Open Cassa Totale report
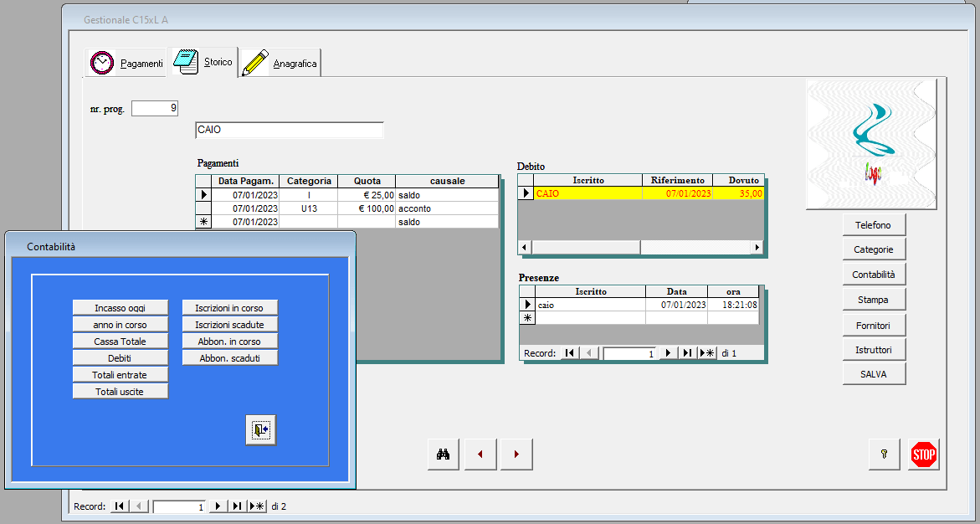980x524 pixels. (x=121, y=342)
